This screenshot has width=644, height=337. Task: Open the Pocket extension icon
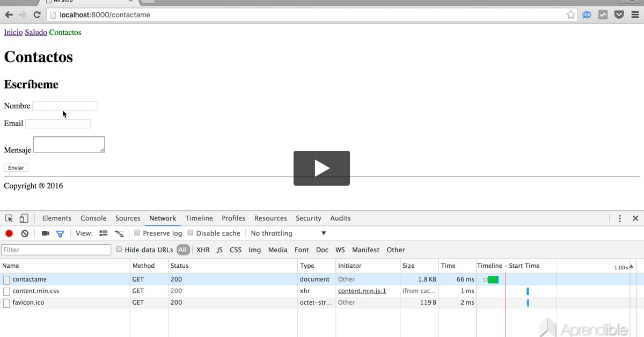[x=619, y=15]
